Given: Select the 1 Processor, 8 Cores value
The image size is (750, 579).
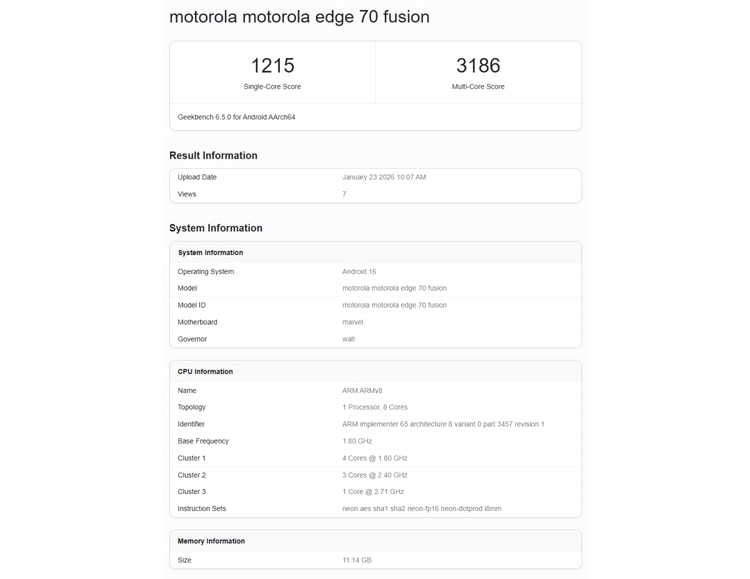Looking at the screenshot, I should (375, 407).
